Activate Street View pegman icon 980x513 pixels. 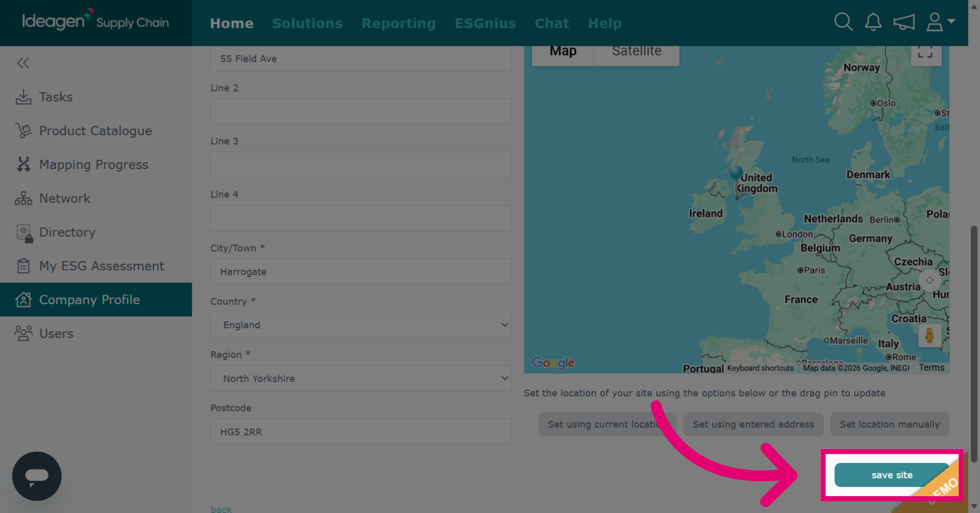click(x=929, y=335)
